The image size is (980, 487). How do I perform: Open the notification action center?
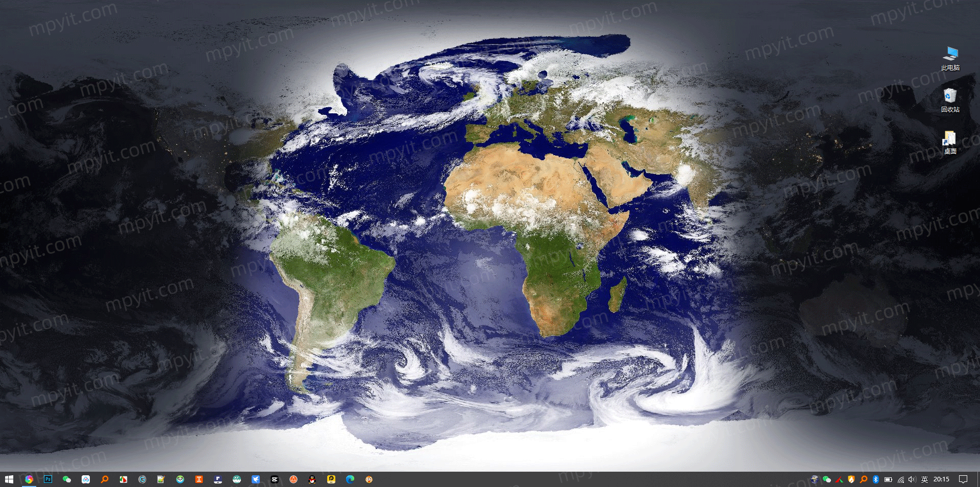point(963,479)
